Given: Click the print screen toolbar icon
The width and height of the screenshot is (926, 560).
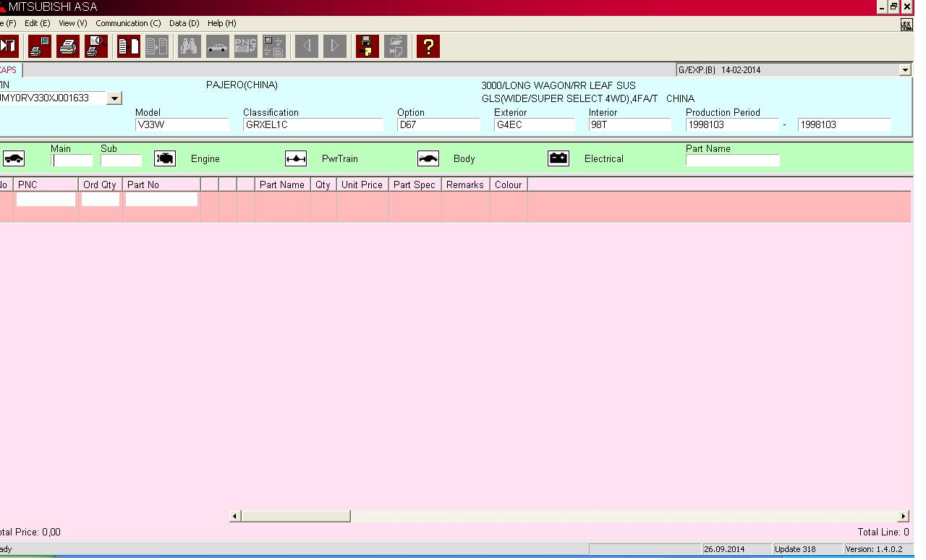Looking at the screenshot, I should 40,46.
